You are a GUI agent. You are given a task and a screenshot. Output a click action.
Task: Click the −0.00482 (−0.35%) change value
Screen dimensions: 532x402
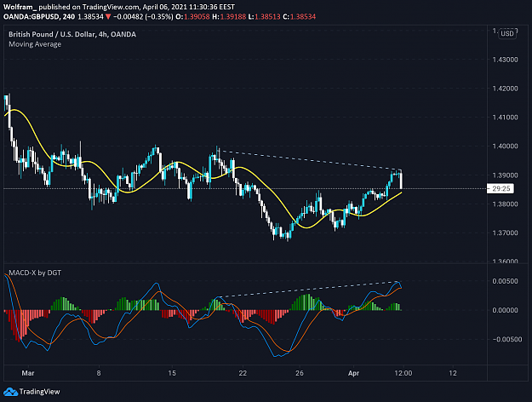pos(143,17)
